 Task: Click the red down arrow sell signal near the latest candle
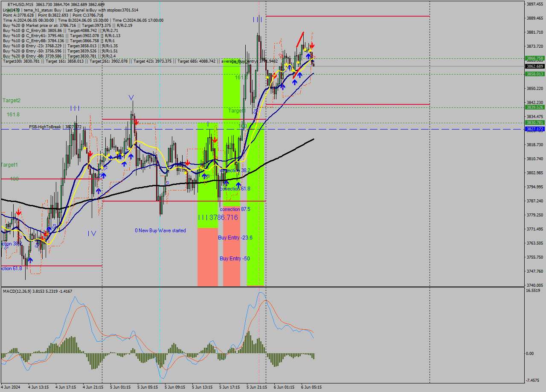312,45
